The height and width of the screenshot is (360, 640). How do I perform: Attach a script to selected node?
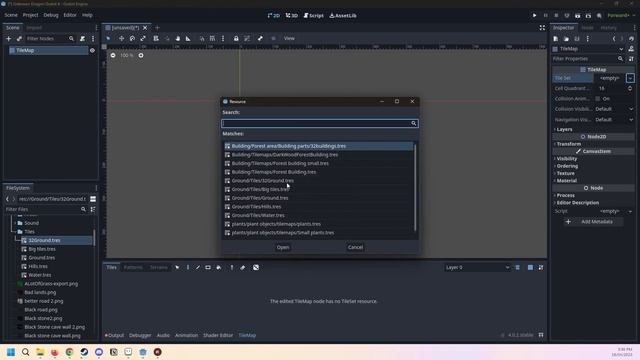82,38
